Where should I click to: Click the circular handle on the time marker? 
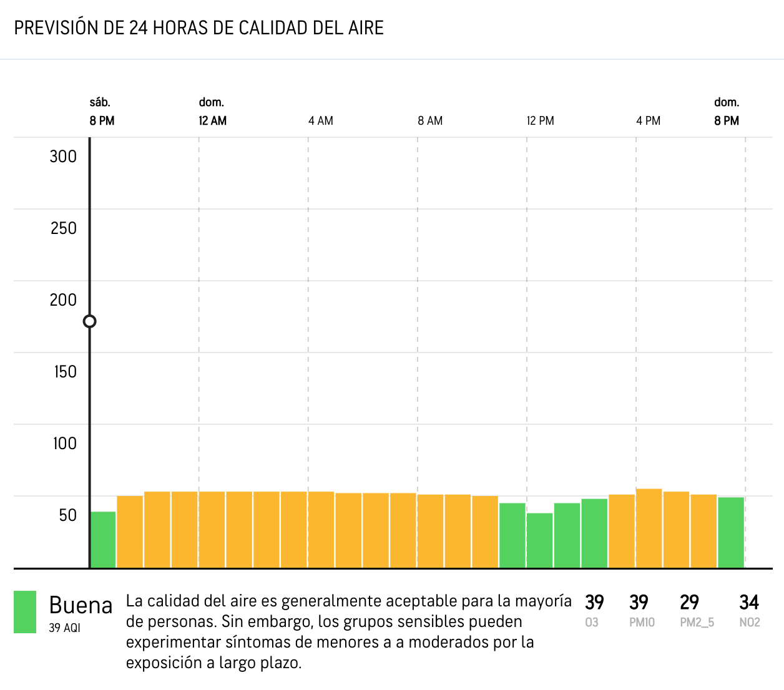[x=90, y=321]
